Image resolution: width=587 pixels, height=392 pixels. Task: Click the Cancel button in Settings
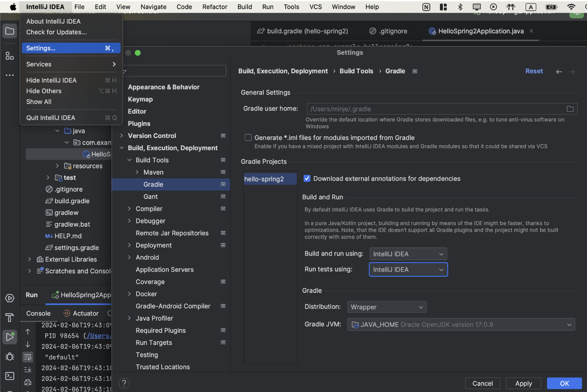483,383
